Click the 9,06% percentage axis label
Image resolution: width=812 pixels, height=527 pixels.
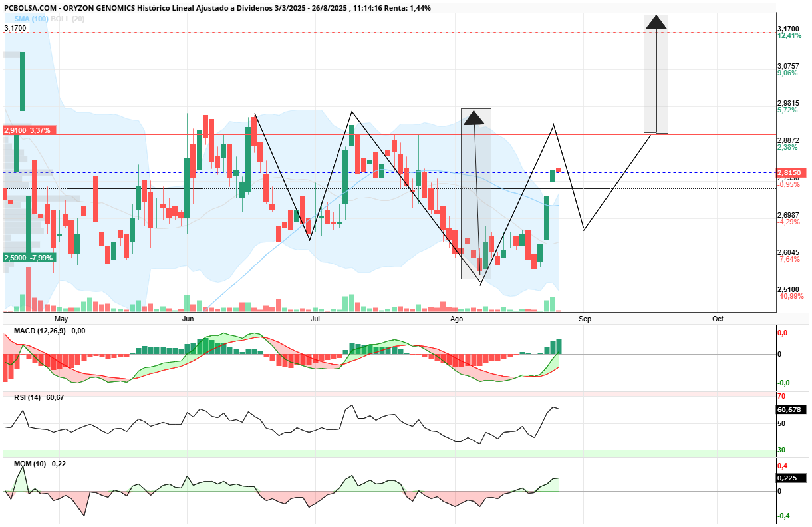(787, 73)
